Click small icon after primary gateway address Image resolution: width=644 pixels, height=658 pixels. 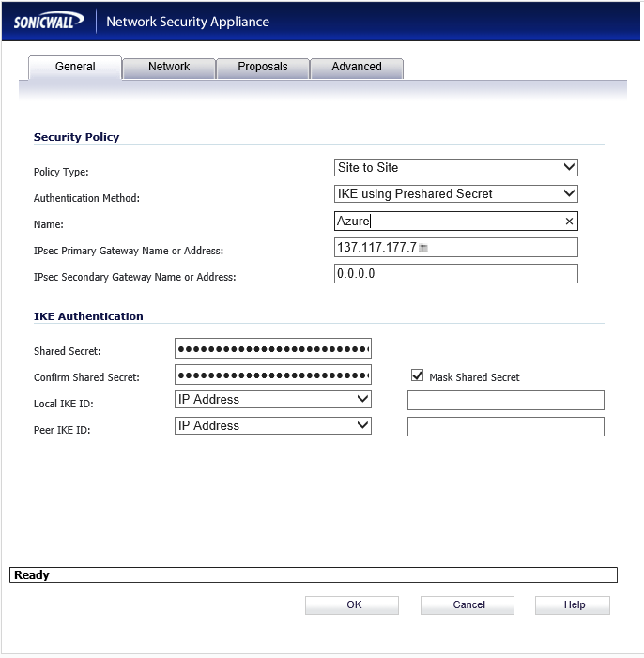click(x=423, y=248)
